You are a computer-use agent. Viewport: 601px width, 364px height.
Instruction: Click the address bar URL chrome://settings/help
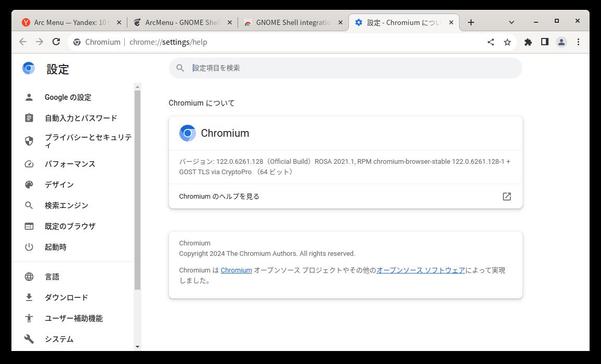[x=168, y=42]
